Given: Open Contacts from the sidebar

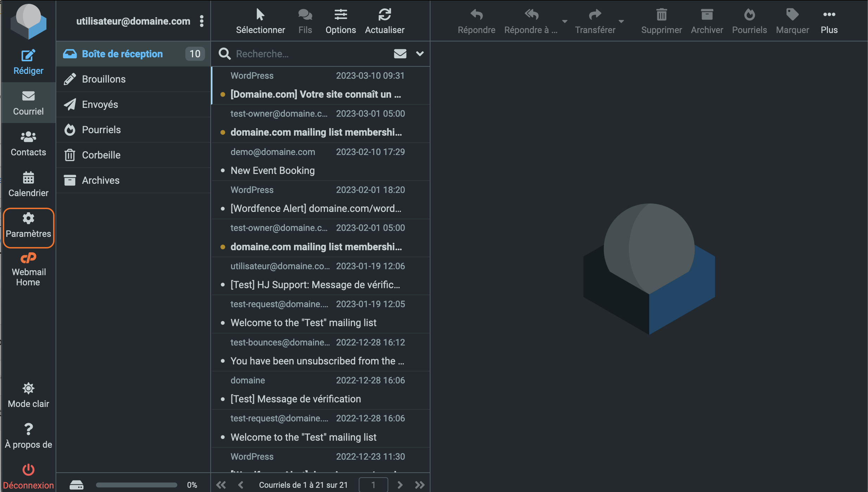Looking at the screenshot, I should point(28,143).
